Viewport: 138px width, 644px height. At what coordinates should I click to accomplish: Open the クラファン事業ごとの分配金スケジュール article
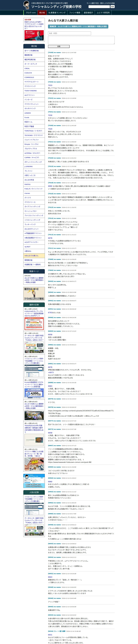(x=34, y=454)
